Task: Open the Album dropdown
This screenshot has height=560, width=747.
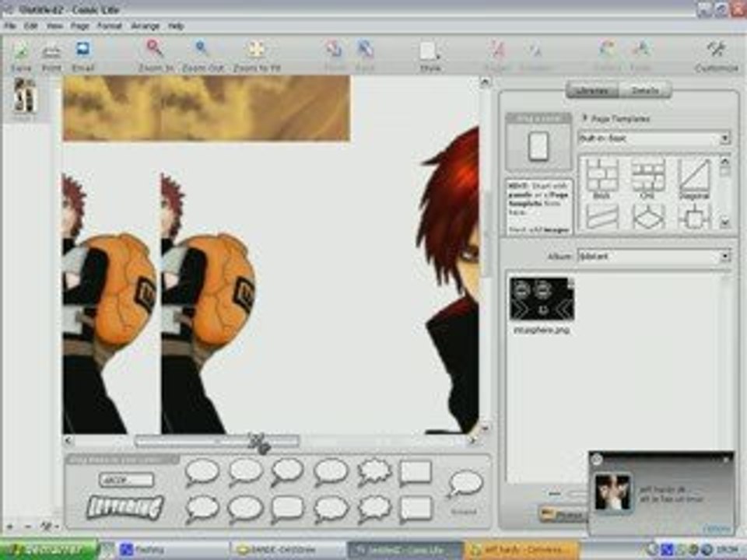Action: tap(653, 256)
